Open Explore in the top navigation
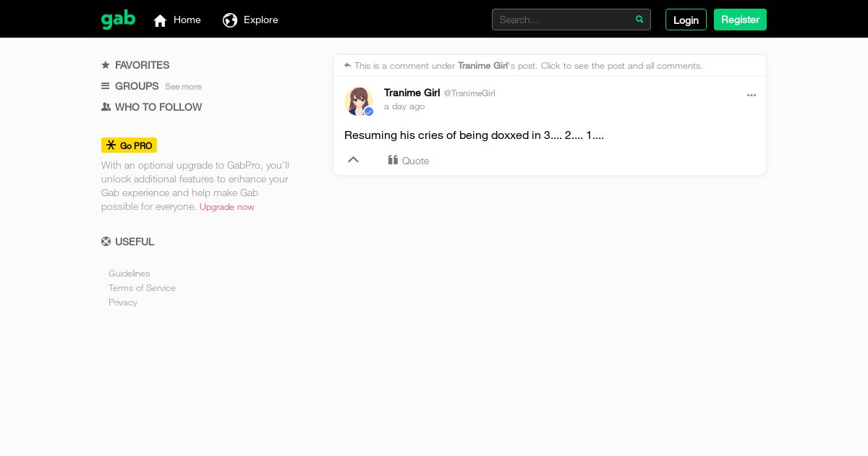 click(x=261, y=20)
